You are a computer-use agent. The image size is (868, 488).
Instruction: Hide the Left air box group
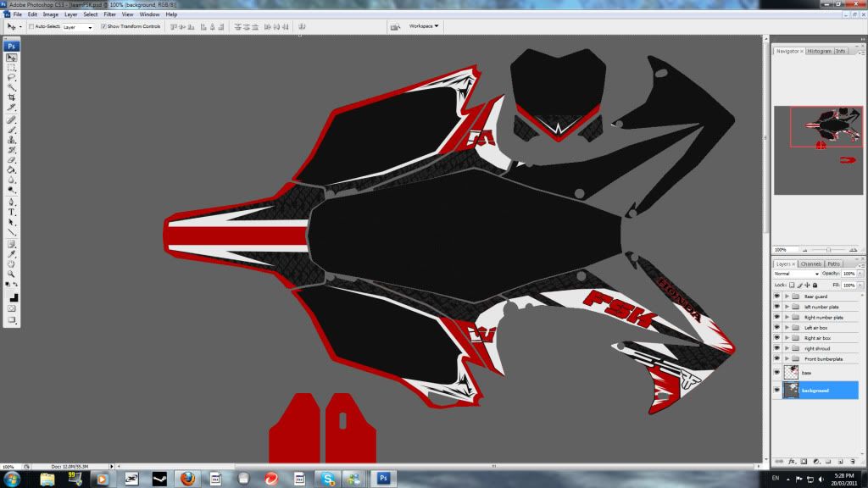click(x=776, y=328)
